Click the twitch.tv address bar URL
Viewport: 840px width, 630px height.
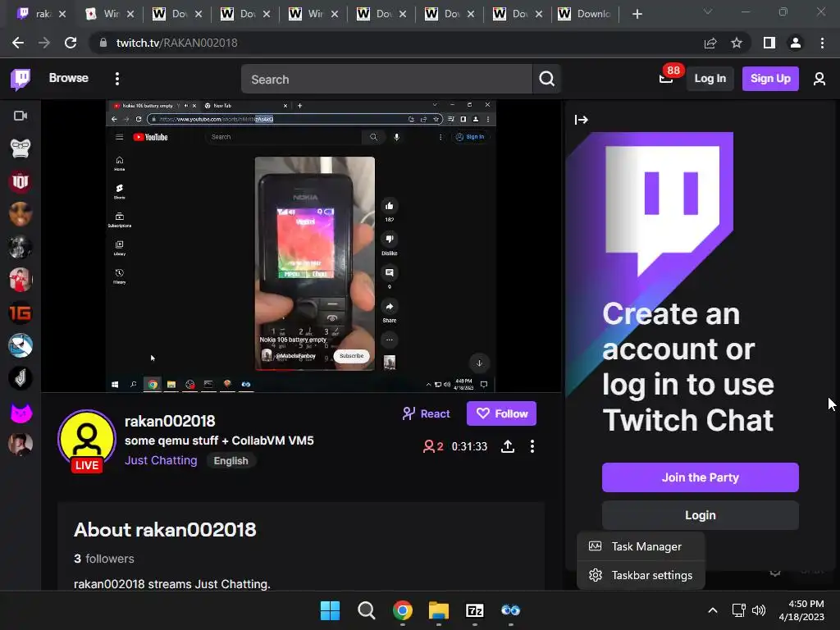(176, 43)
